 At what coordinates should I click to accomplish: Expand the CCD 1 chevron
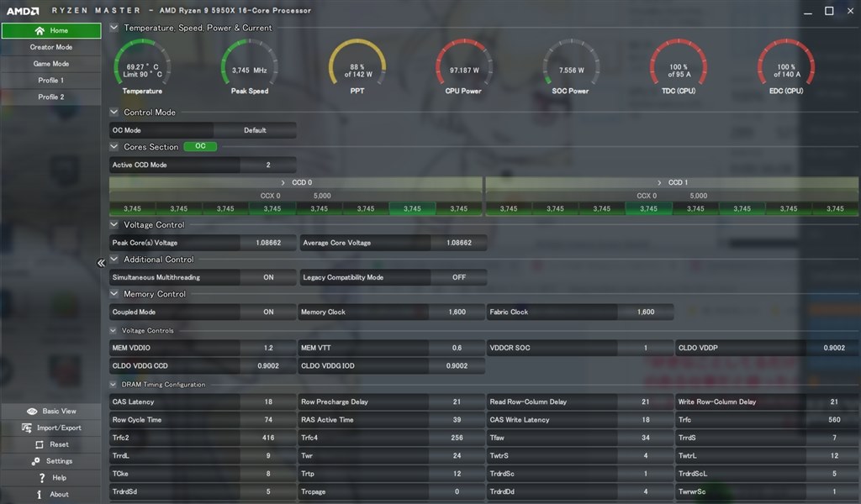click(659, 182)
